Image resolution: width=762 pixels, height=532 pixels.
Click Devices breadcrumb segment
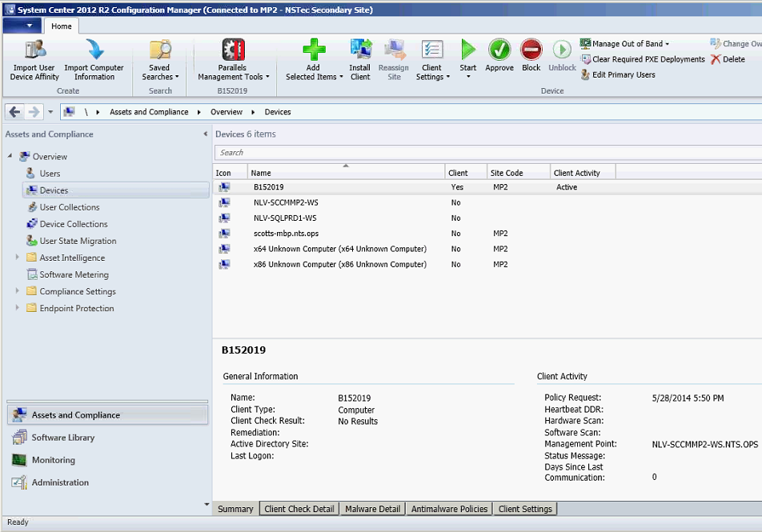(278, 112)
